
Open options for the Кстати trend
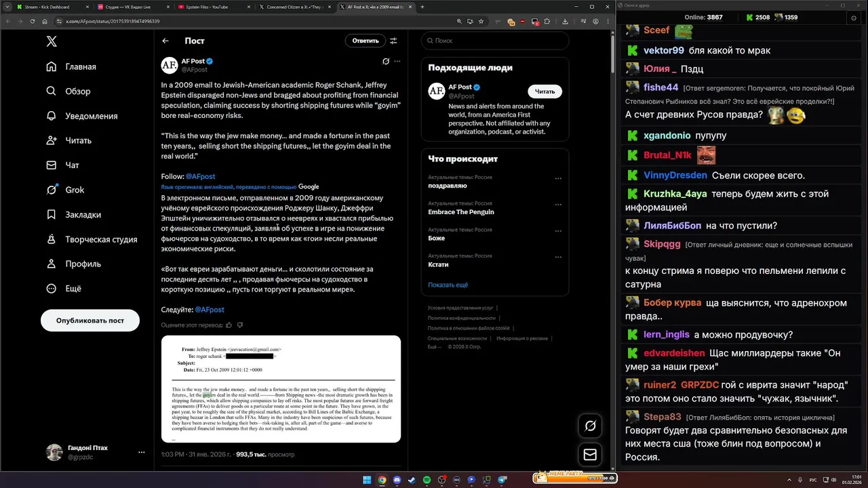point(558,258)
